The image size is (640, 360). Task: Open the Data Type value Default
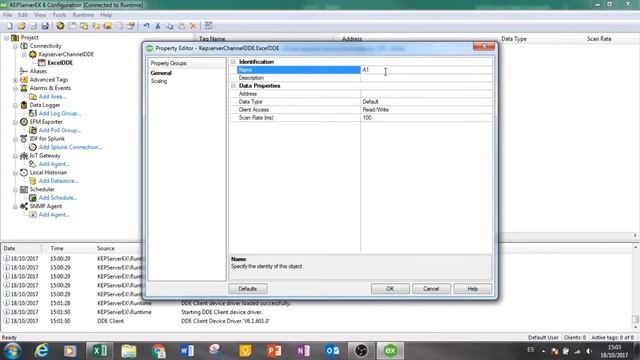point(426,102)
